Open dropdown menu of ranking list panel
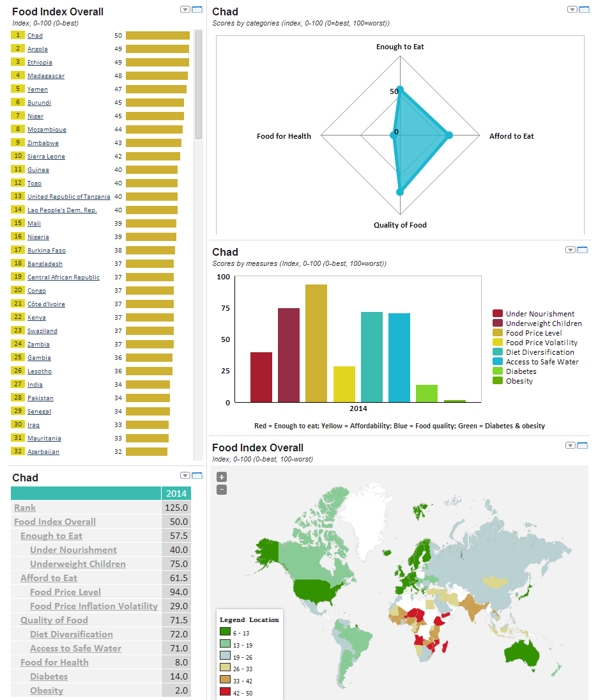598x700 pixels. (185, 10)
